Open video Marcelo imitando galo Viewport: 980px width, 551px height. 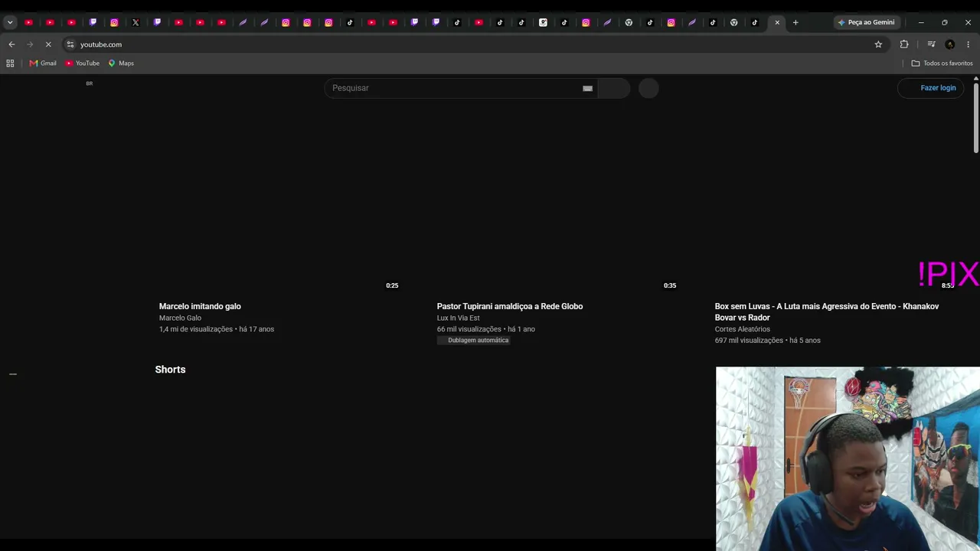click(200, 306)
